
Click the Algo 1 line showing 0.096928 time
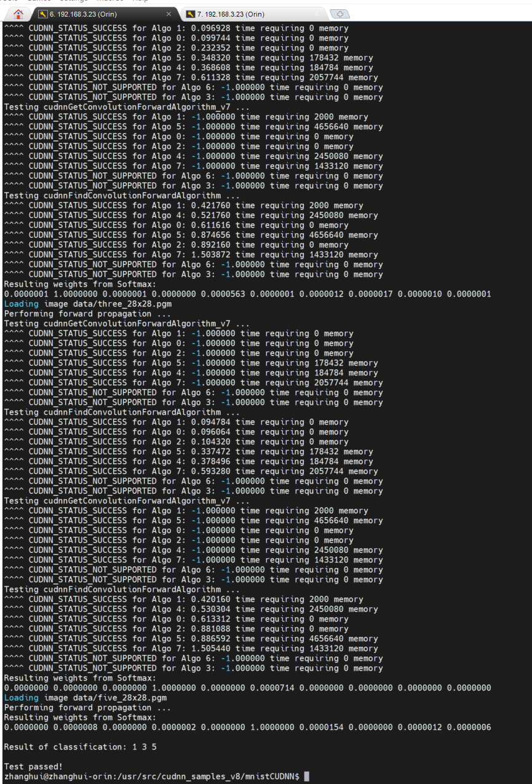coord(176,28)
